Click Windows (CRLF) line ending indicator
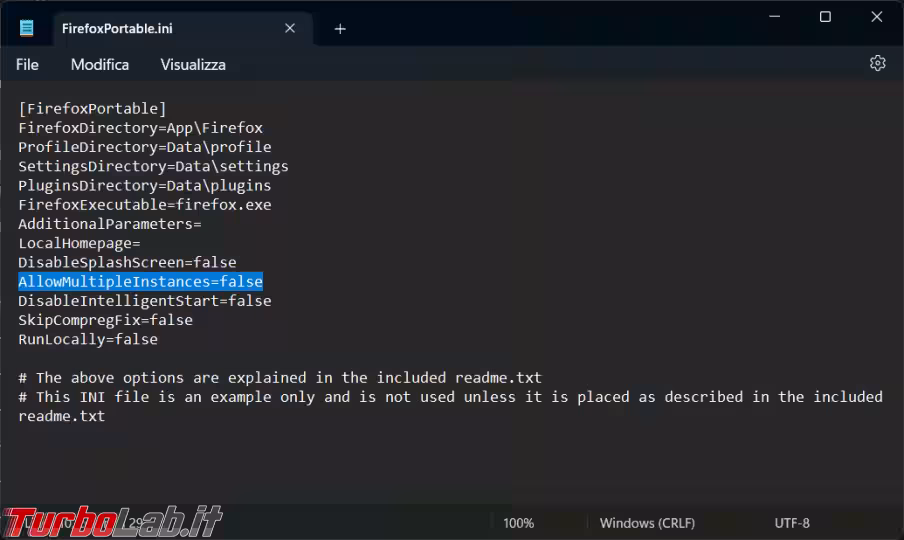 (647, 523)
